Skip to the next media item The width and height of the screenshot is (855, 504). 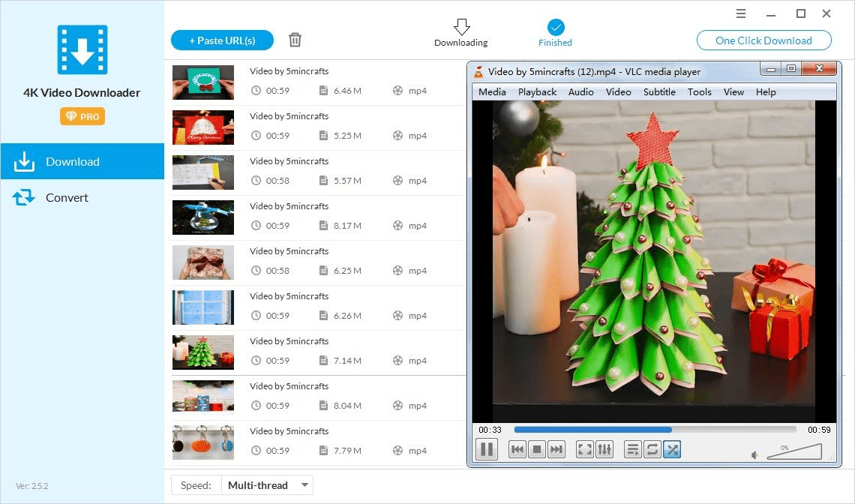554,448
